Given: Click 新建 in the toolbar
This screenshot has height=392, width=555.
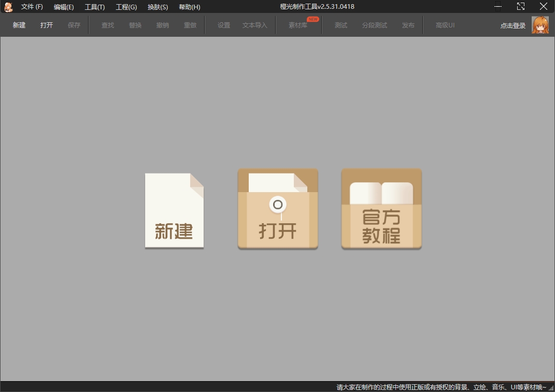Looking at the screenshot, I should coord(19,25).
